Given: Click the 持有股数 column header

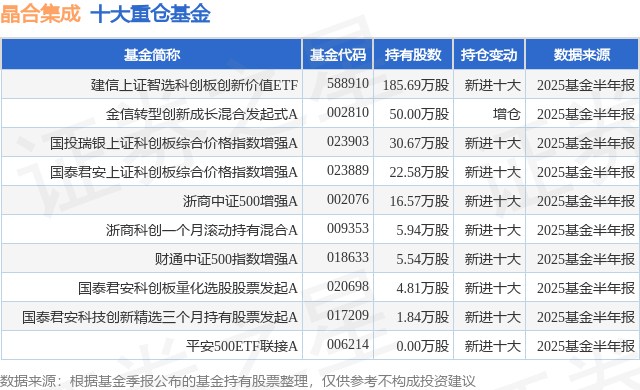Looking at the screenshot, I should 413,55.
